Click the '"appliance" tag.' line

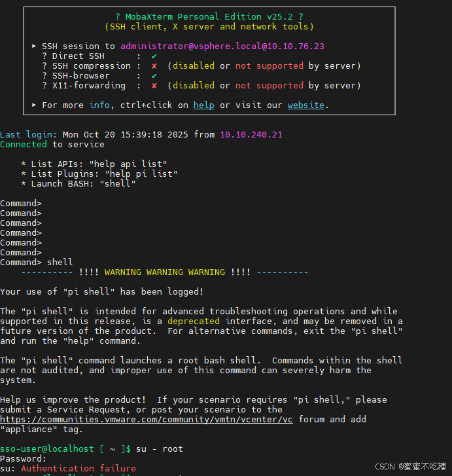tap(42, 430)
